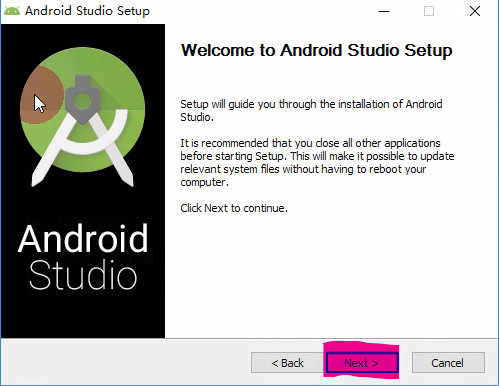499x386 pixels.
Task: Click the gray compass hinge in the logo
Action: 83,99
